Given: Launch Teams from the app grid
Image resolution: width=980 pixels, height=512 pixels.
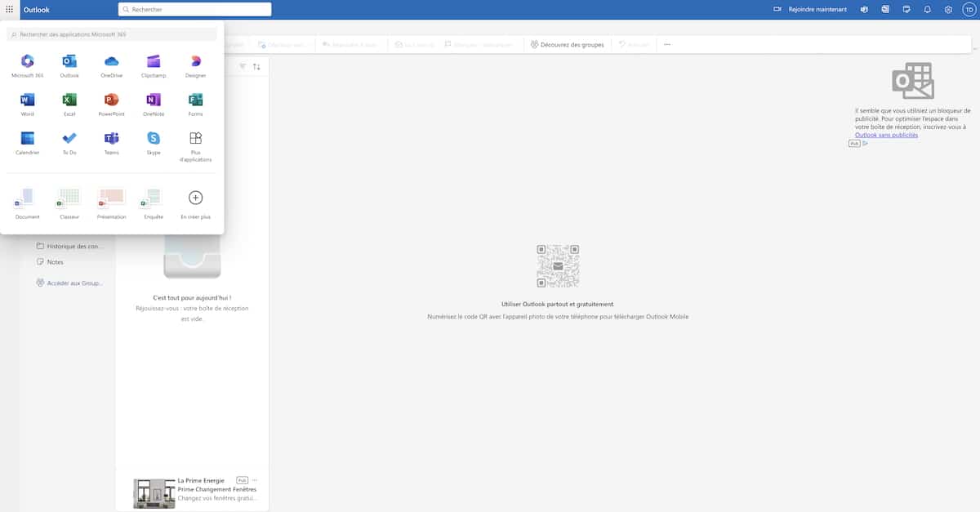Looking at the screenshot, I should coord(112,143).
